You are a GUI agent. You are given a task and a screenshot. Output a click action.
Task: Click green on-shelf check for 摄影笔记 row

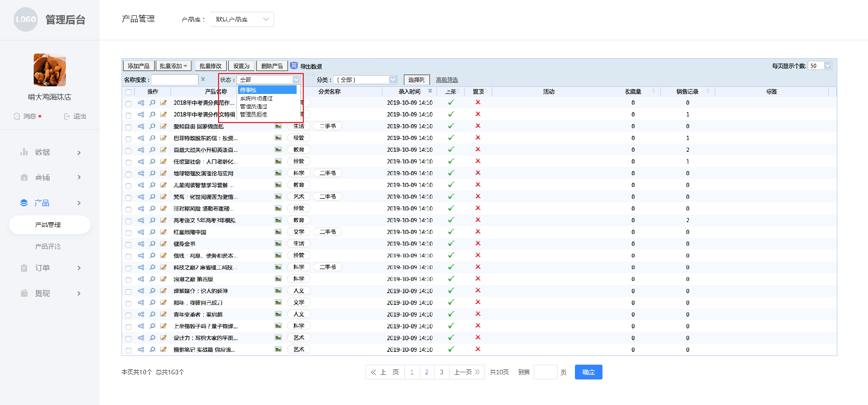point(451,349)
